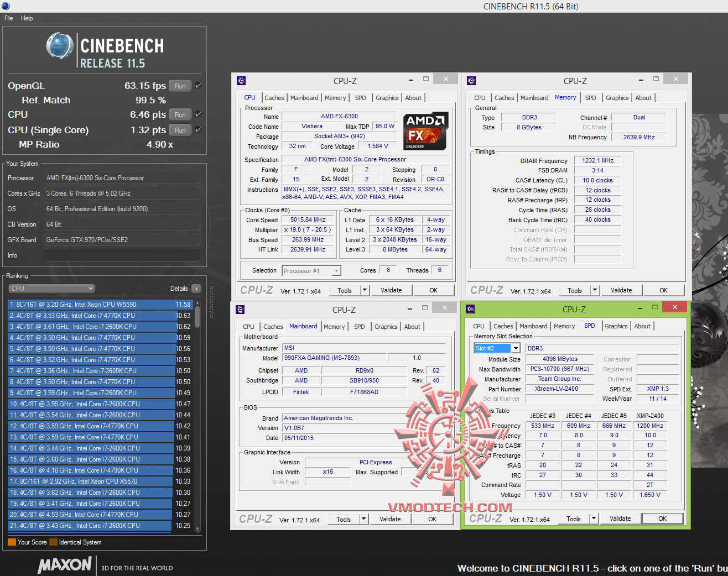The image size is (728, 576).
Task: Click the CPU-Z title bar icon of the Memory tab window
Action: coord(471,81)
